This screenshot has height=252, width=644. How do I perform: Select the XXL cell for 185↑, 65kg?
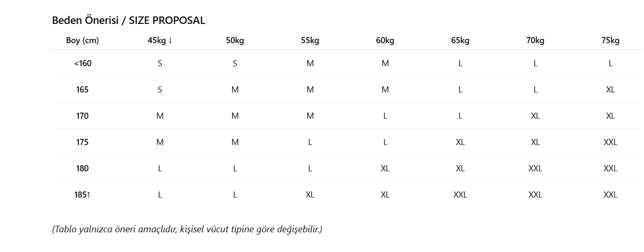click(460, 195)
